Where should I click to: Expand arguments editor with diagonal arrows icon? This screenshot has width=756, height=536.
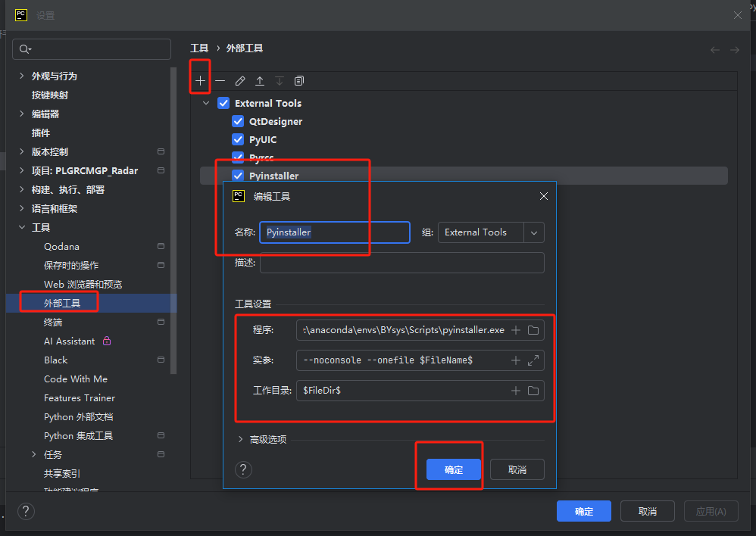(534, 360)
